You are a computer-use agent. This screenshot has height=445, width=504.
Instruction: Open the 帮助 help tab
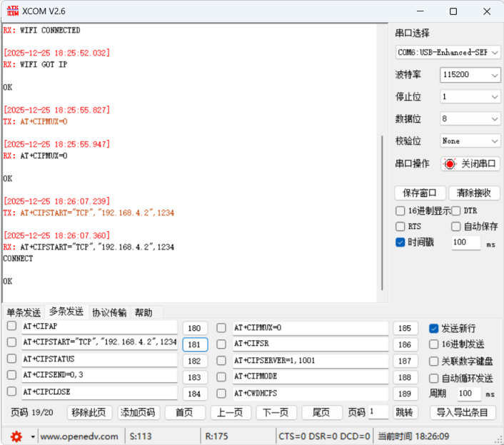[143, 312]
